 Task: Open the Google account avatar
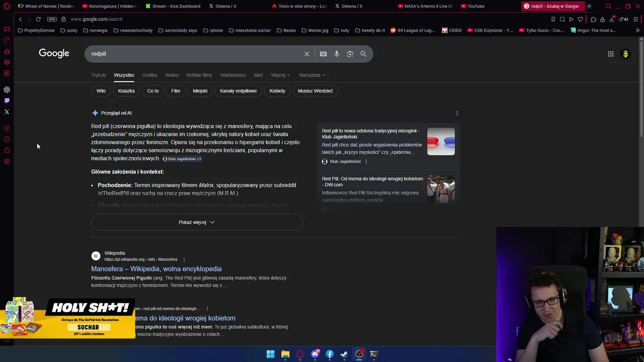point(625,54)
